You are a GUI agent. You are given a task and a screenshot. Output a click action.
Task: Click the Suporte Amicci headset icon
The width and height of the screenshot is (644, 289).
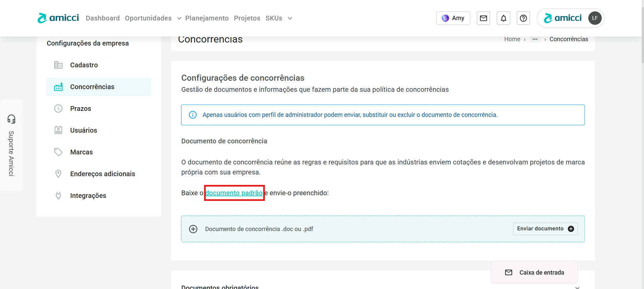[x=11, y=119]
